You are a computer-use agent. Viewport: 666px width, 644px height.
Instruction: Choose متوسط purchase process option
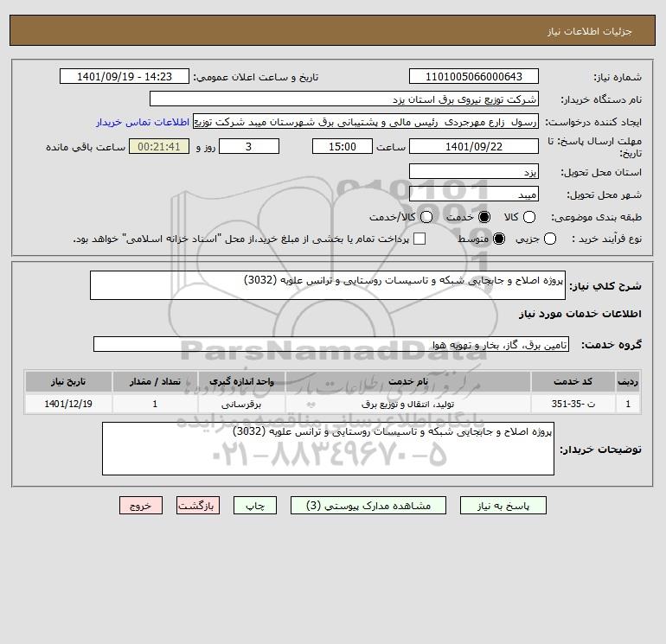coord(499,239)
